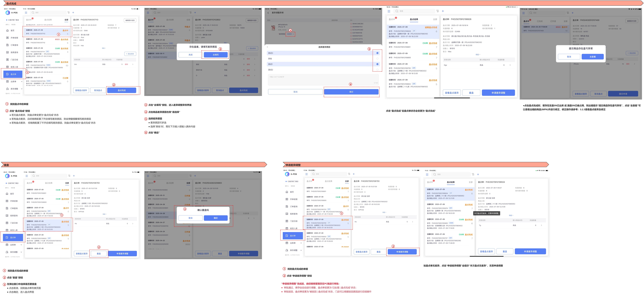Open 开单收银 icon in the 盘点完成 section sidebar
This screenshot has height=294, width=644.
[8, 38]
